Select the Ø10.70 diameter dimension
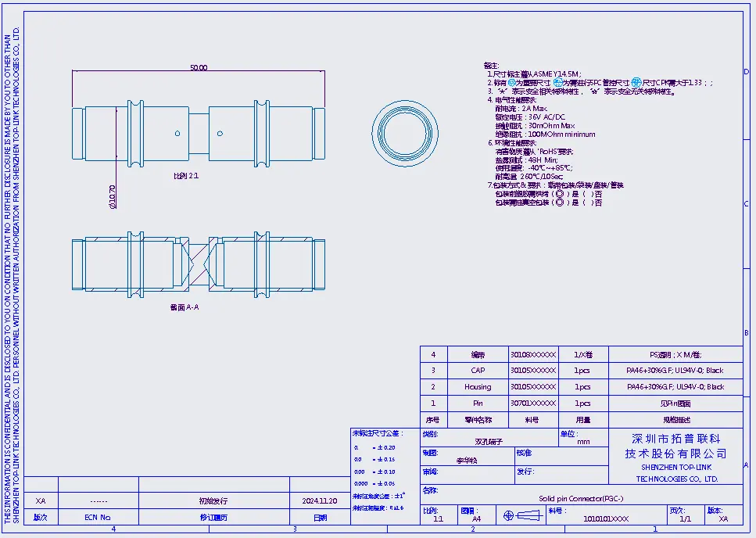This screenshot has height=538, width=756. (112, 197)
